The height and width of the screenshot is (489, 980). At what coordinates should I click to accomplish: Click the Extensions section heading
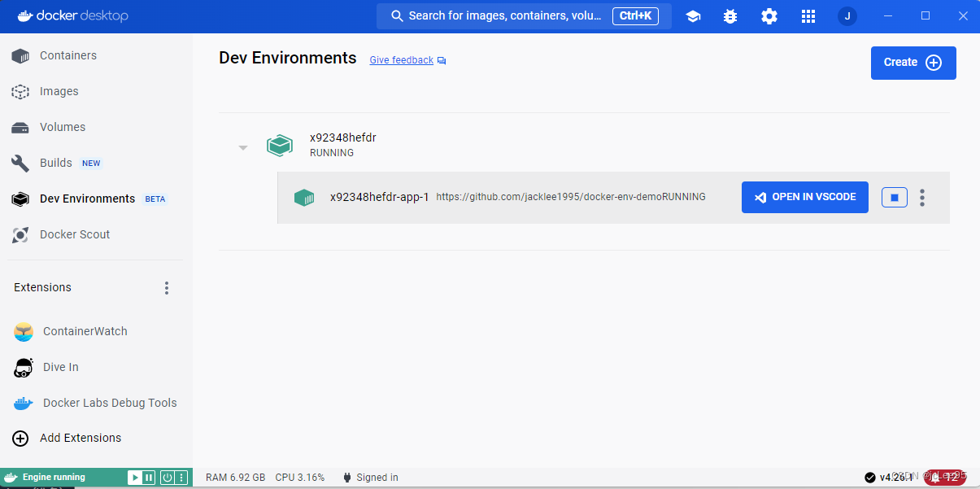click(42, 287)
